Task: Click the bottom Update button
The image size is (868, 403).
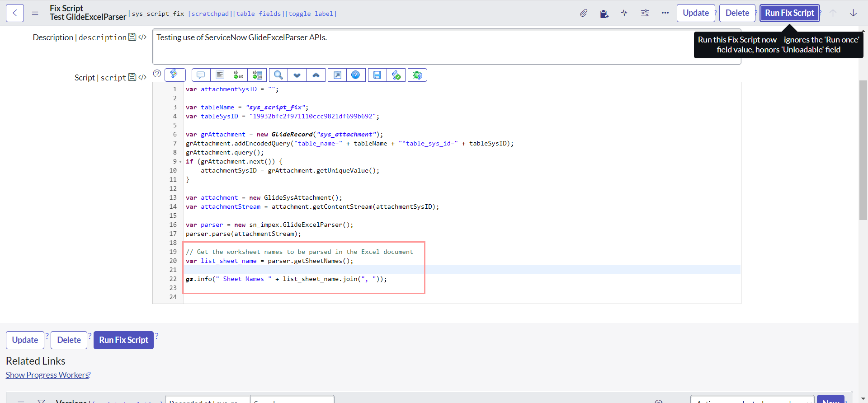Action: (25, 340)
